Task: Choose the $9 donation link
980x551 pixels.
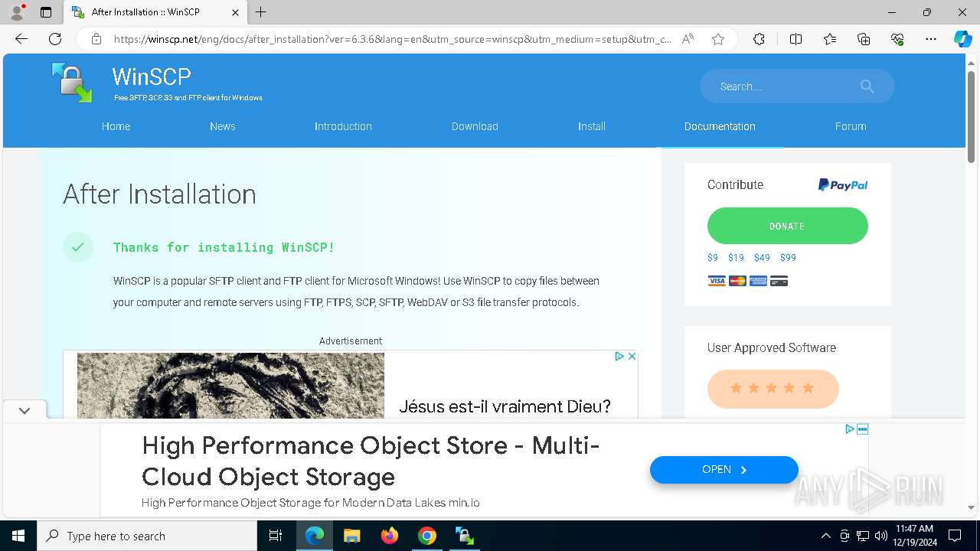Action: click(x=713, y=258)
